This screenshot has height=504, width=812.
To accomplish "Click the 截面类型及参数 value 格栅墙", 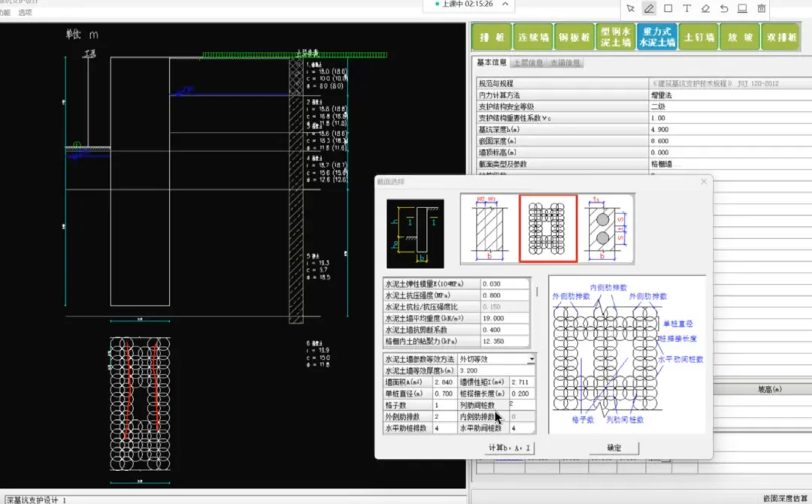I will click(x=730, y=164).
